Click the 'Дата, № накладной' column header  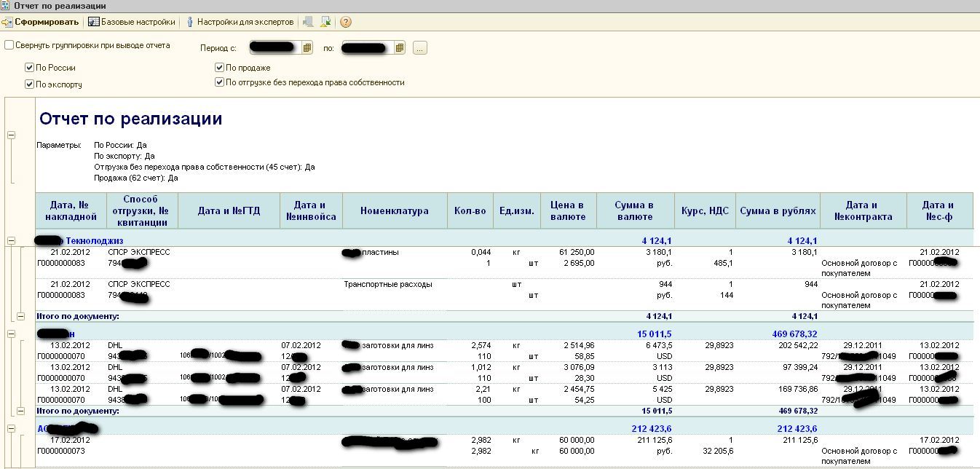[71, 210]
